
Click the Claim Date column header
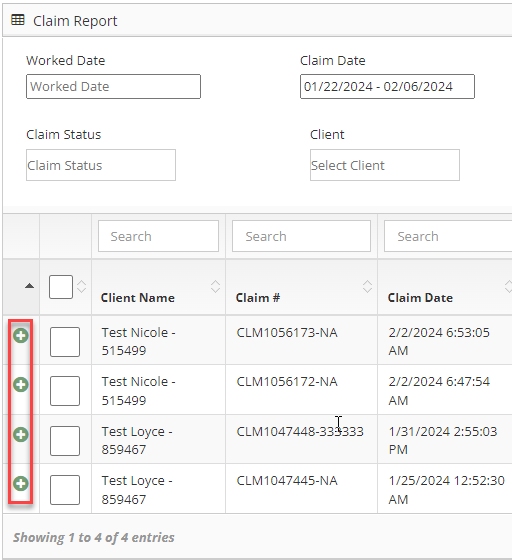[x=420, y=298]
